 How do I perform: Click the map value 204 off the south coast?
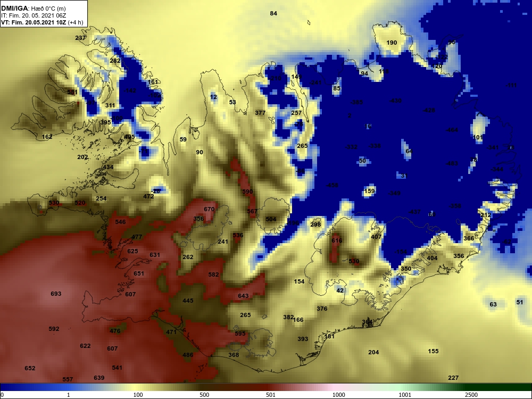(x=373, y=352)
